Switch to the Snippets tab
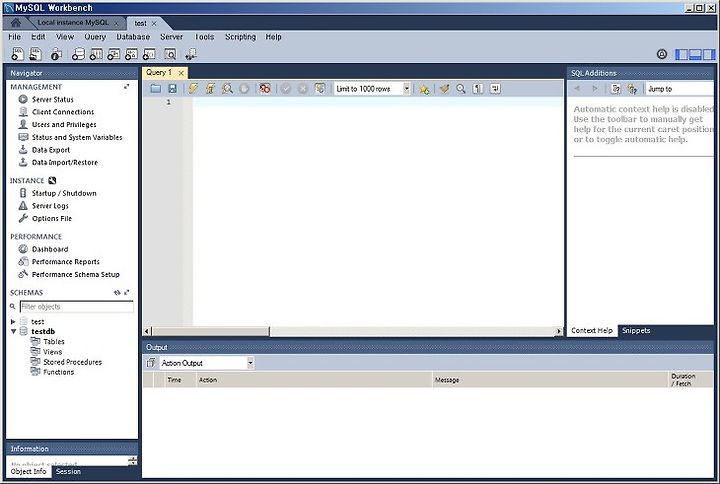 point(636,330)
